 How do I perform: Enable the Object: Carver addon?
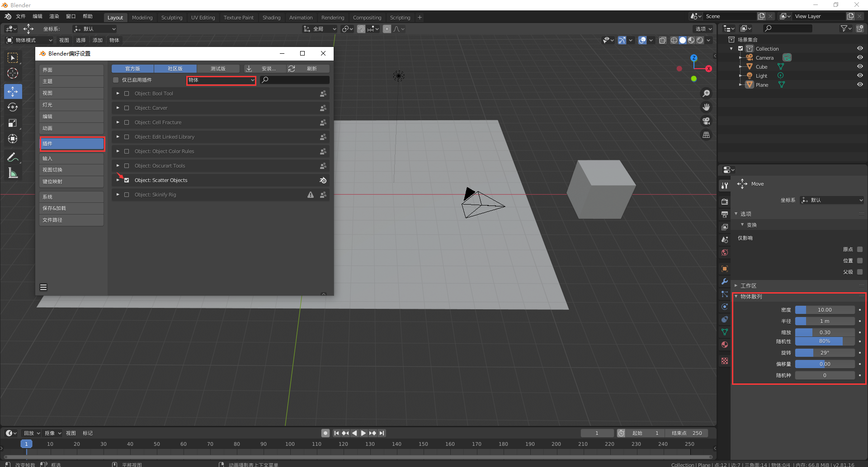[127, 108]
